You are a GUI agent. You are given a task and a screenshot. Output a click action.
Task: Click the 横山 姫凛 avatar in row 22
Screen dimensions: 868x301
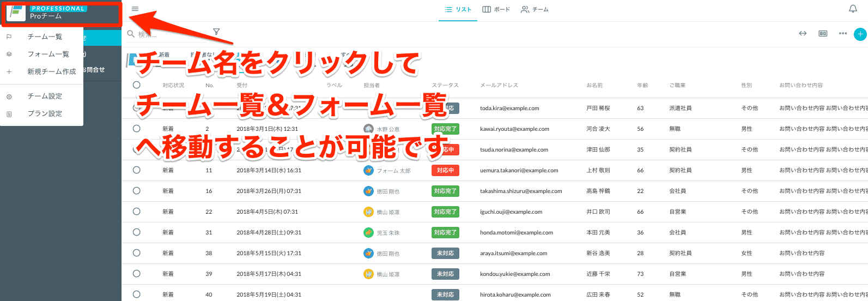tap(368, 212)
